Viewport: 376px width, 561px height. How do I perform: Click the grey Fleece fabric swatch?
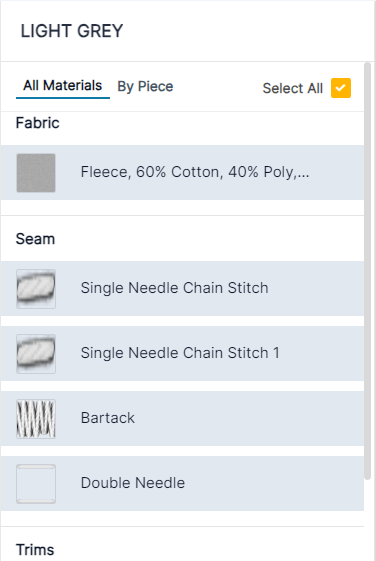coord(36,173)
